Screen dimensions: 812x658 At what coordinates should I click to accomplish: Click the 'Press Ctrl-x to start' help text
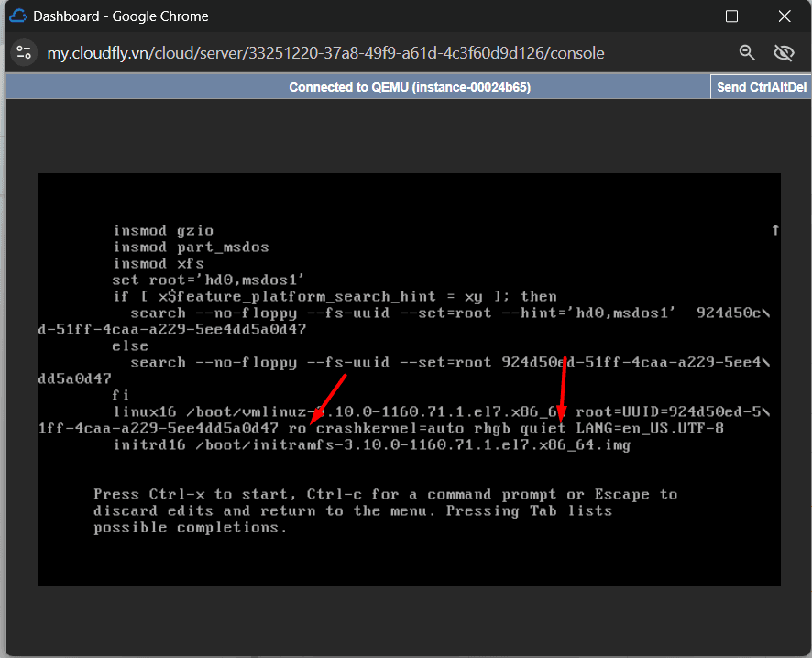tap(197, 495)
